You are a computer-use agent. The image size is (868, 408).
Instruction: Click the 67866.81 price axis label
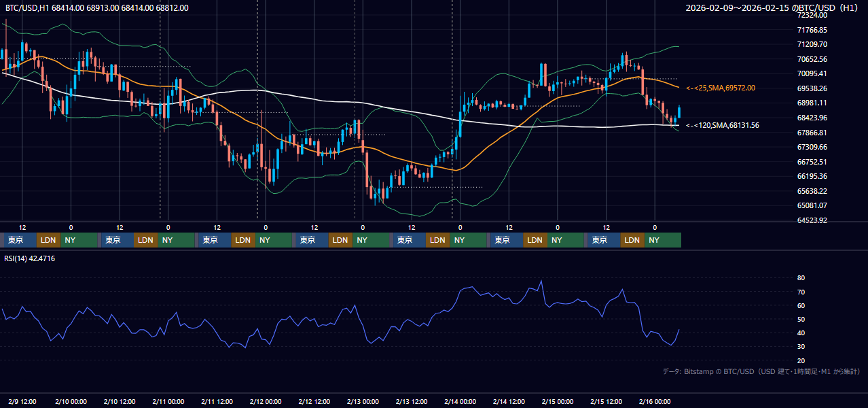click(812, 133)
